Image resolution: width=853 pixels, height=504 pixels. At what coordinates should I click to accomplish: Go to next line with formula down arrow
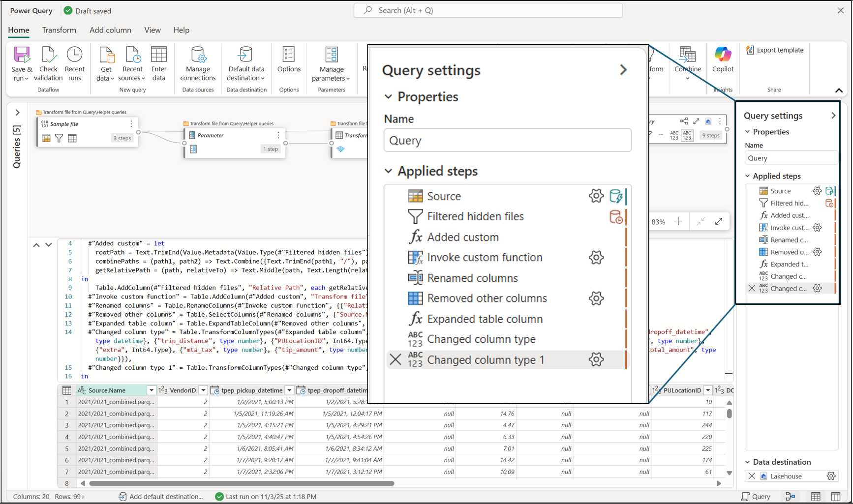tap(48, 245)
